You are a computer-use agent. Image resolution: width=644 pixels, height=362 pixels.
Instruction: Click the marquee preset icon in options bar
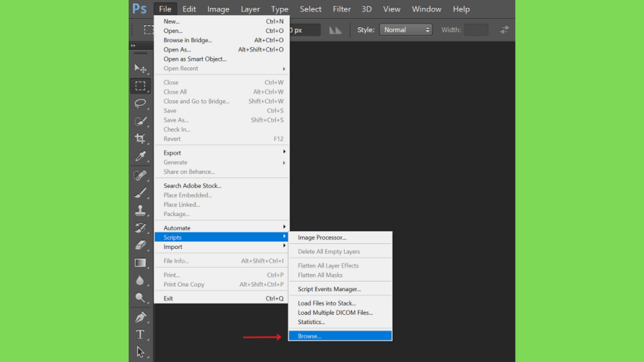click(148, 30)
